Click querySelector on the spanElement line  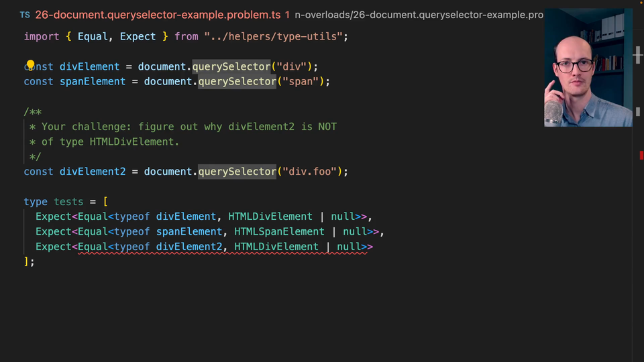(237, 81)
